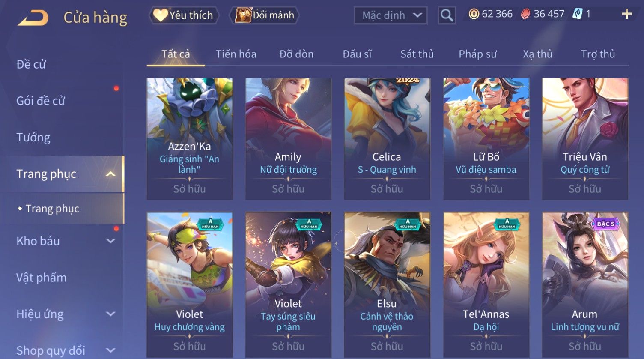Image resolution: width=644 pixels, height=359 pixels.
Task: Add currency with the plus icon
Action: pos(626,14)
